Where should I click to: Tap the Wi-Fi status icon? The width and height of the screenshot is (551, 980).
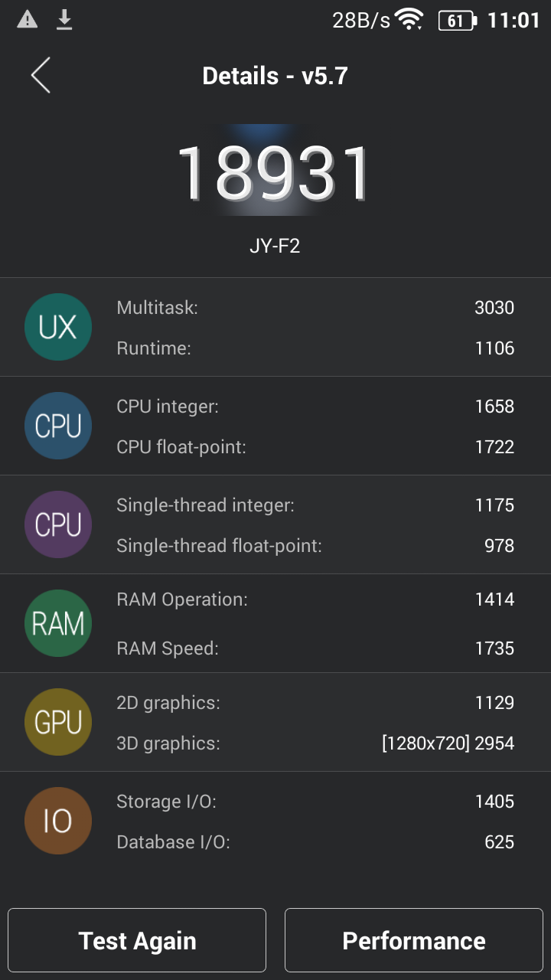click(410, 20)
